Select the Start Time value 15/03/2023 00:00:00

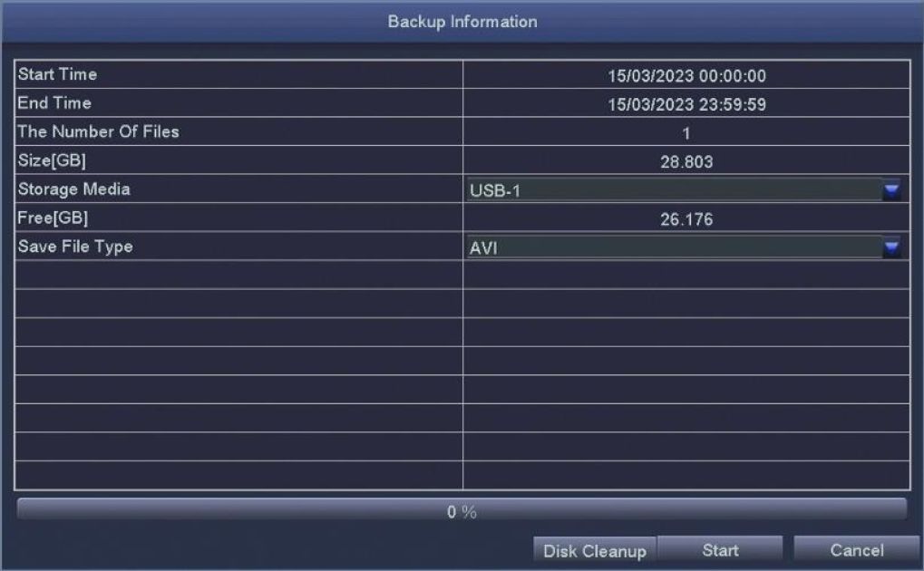pos(686,76)
